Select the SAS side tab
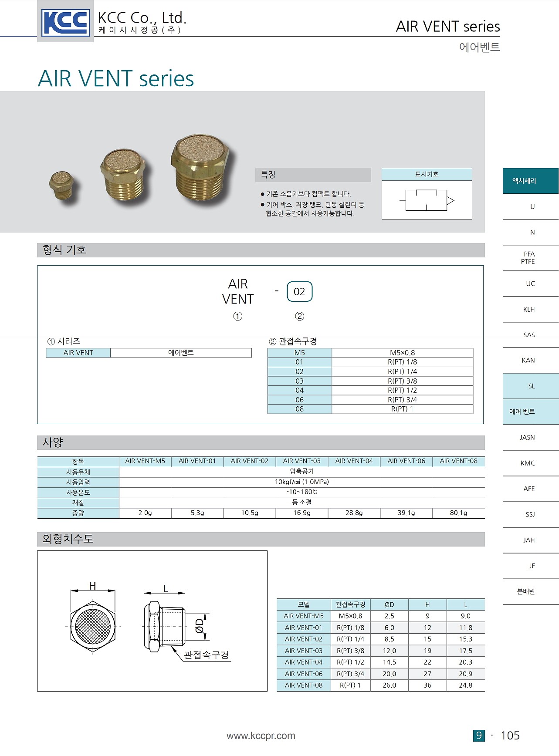The height and width of the screenshot is (756, 559). 531,335
